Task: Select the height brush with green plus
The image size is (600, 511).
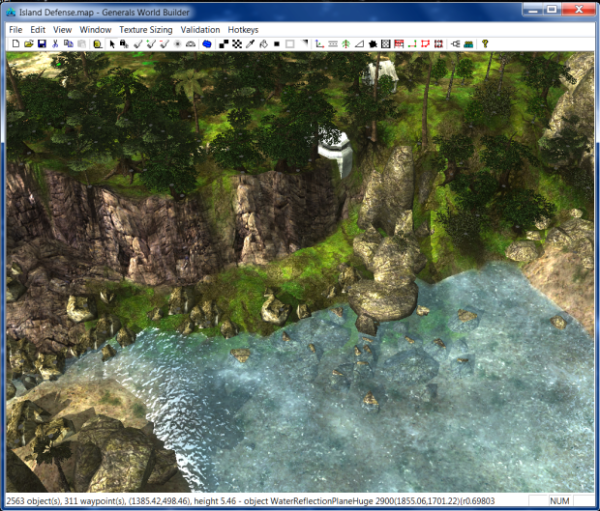Action: coord(151,44)
